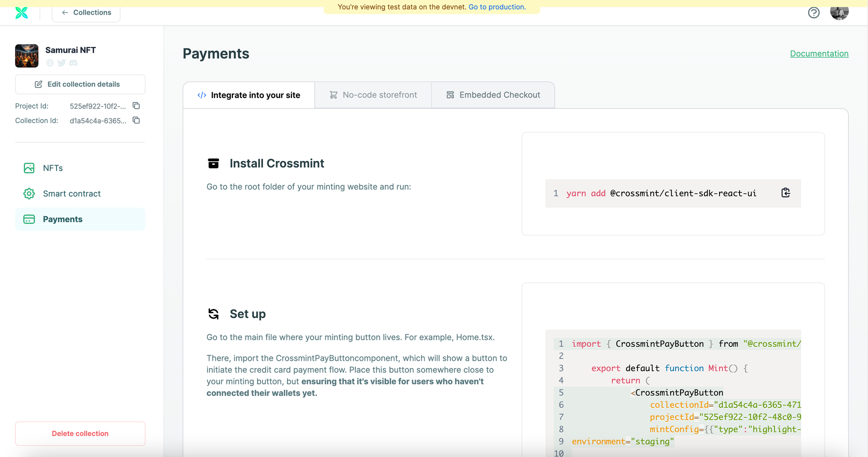
Task: Click the export default function Mint line
Action: pyautogui.click(x=670, y=368)
